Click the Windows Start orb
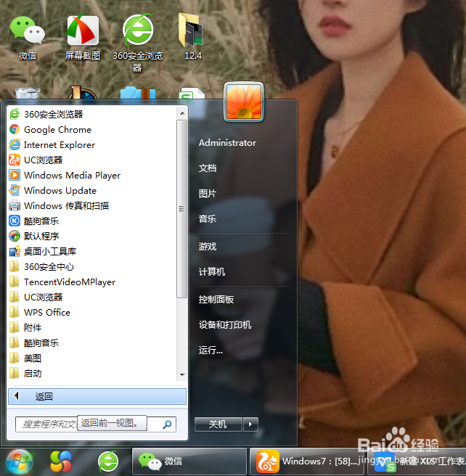Image resolution: width=466 pixels, height=476 pixels. 20,462
